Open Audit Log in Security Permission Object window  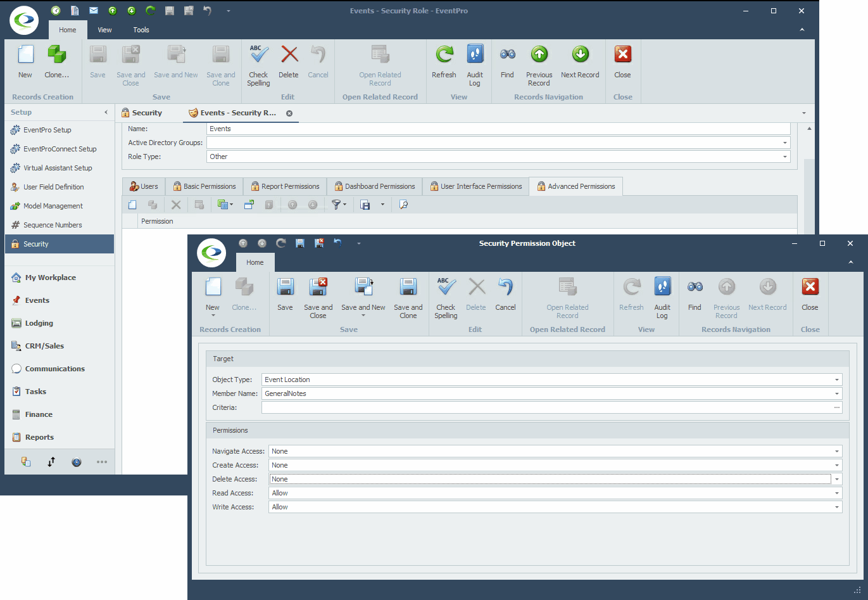click(662, 298)
